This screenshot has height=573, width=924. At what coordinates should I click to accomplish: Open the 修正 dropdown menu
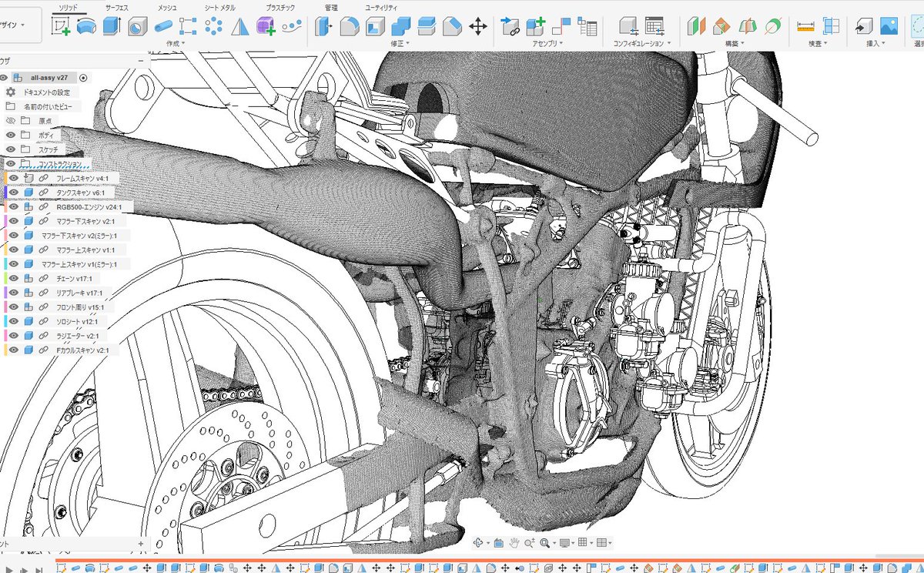tap(398, 44)
